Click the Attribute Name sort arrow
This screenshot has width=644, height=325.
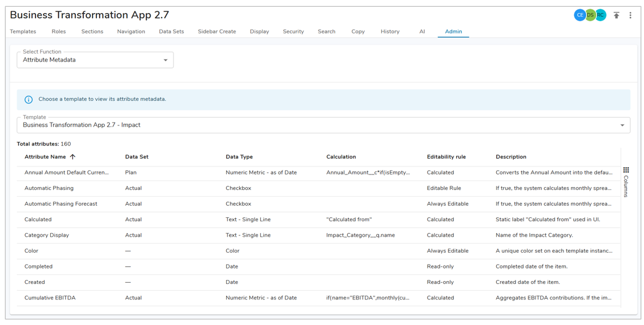(x=73, y=157)
